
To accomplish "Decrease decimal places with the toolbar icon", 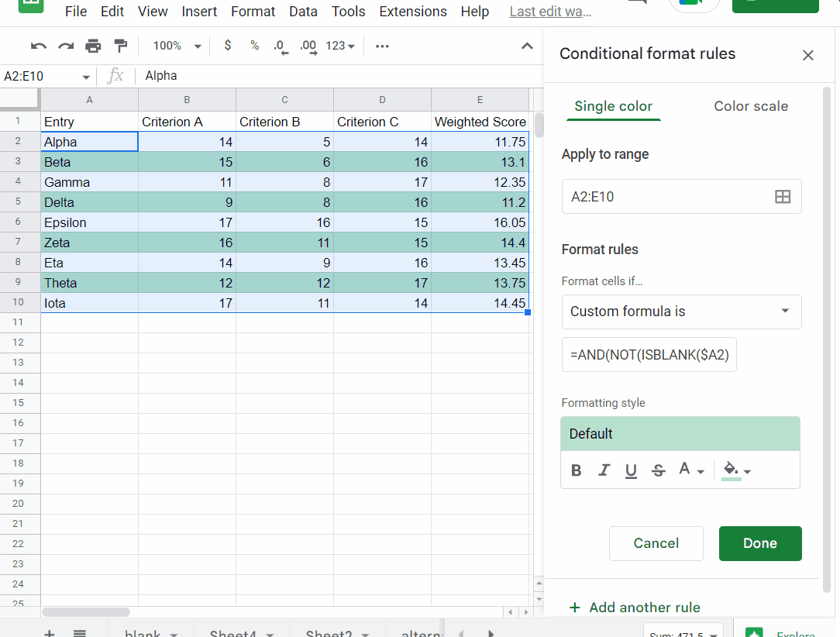I will (x=280, y=46).
